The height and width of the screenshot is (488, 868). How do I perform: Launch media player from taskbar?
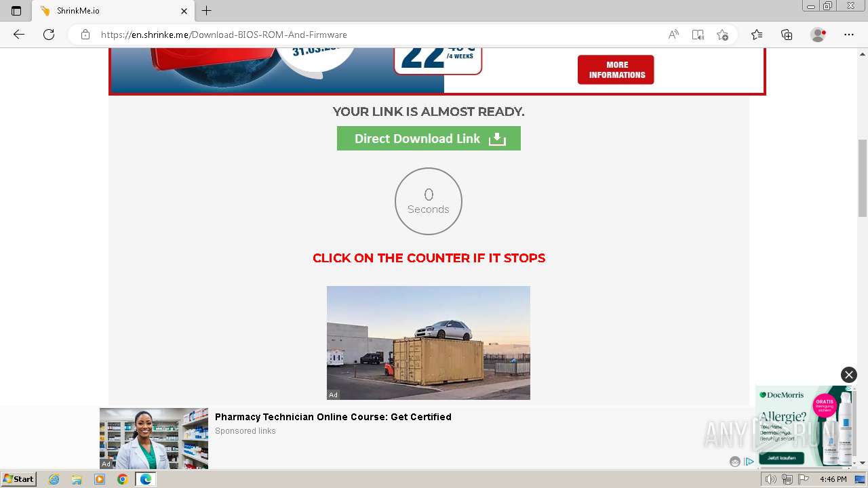click(x=100, y=479)
